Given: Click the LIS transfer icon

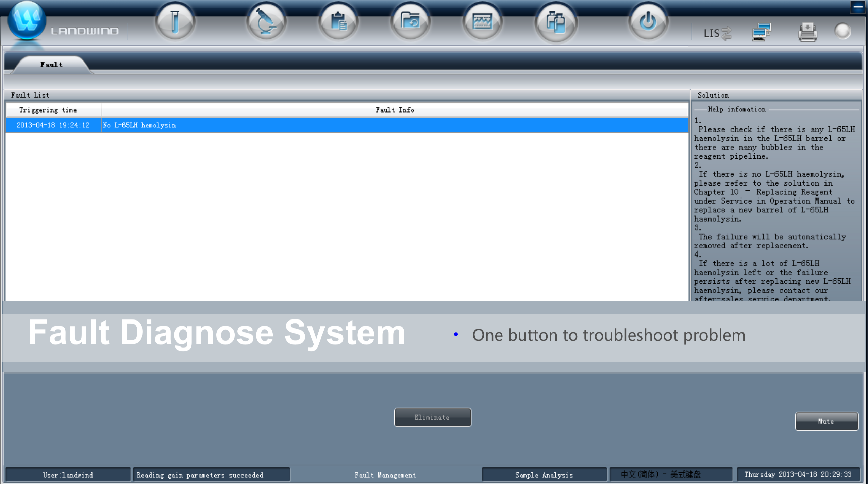Looking at the screenshot, I should pyautogui.click(x=717, y=33).
